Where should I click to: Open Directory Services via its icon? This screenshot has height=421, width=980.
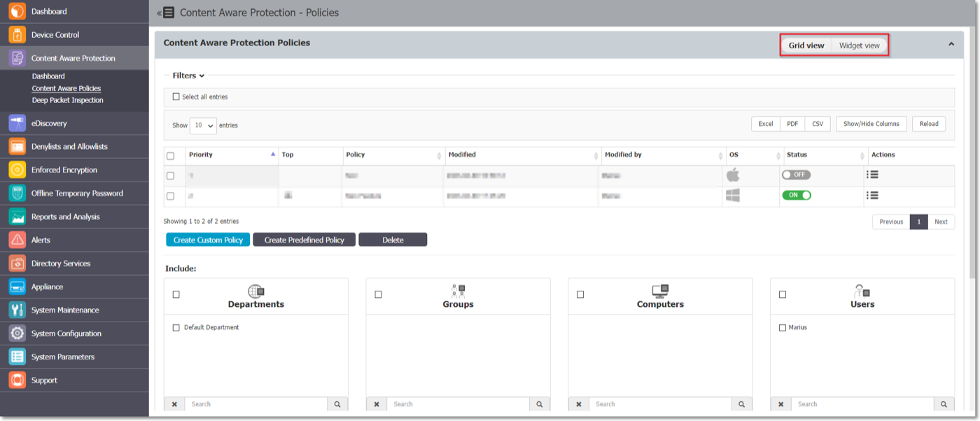pyautogui.click(x=17, y=263)
